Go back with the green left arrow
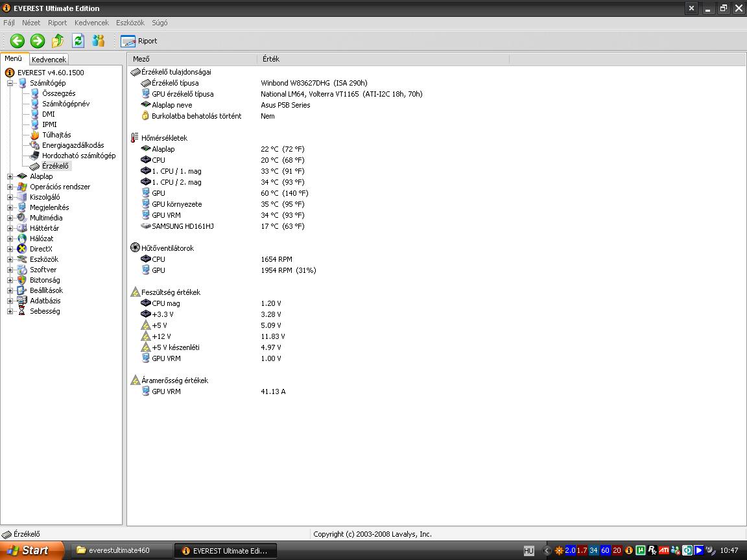Image resolution: width=747 pixels, height=560 pixels. point(17,41)
